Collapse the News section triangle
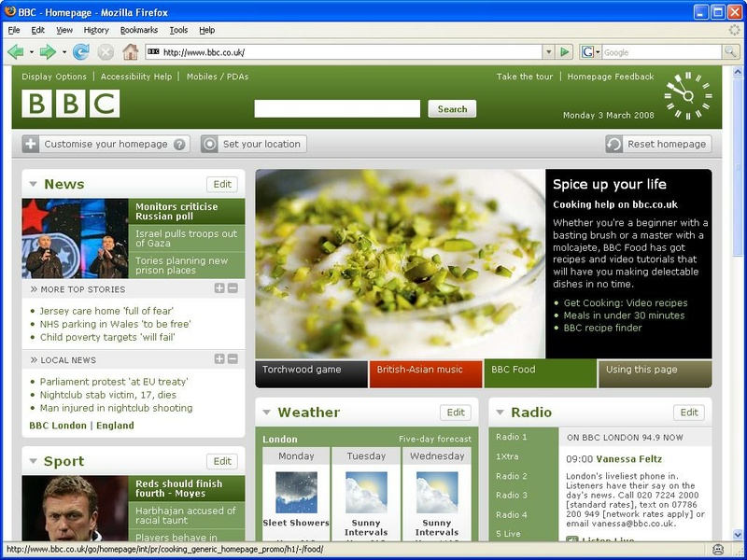The image size is (747, 560). [33, 184]
